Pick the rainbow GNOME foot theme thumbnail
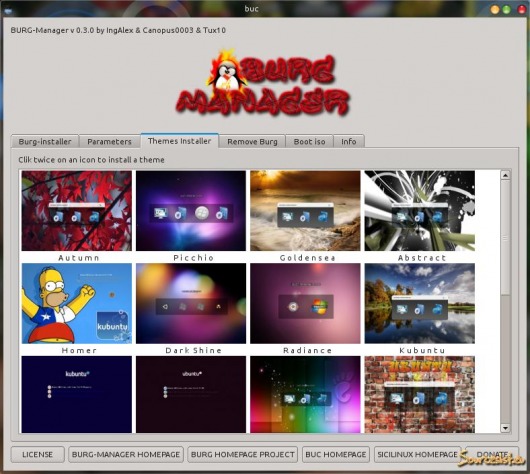Screen dimensions: 530x474 coord(305,394)
